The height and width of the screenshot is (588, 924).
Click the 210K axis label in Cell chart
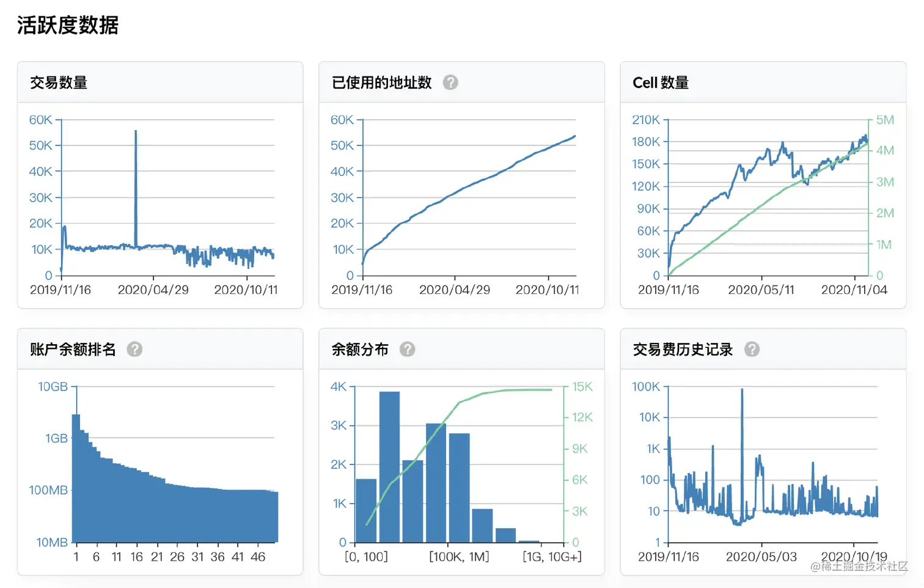tap(646, 120)
